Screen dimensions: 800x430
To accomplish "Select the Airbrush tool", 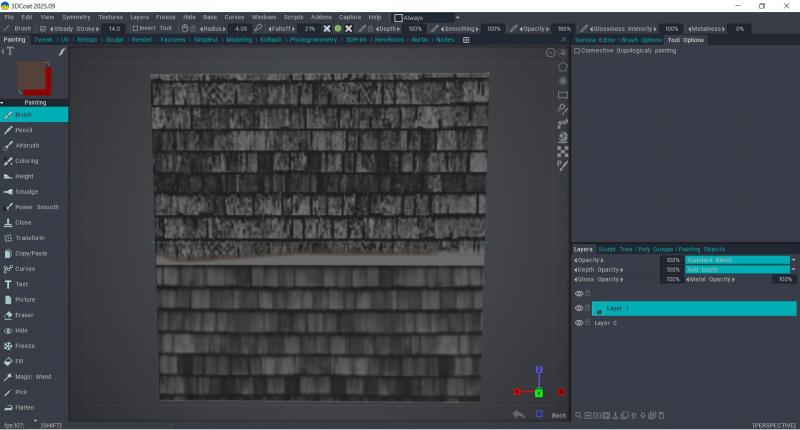I will (x=27, y=145).
